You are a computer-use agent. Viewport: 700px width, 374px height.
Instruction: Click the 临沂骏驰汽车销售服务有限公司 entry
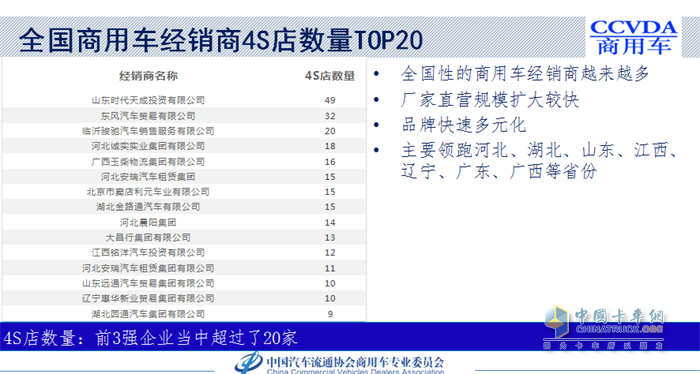click(x=148, y=131)
